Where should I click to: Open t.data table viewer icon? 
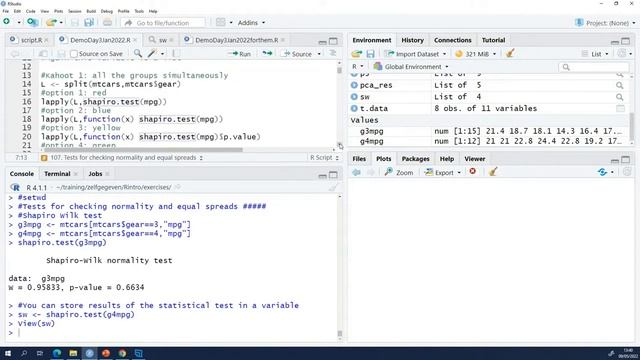click(x=620, y=109)
